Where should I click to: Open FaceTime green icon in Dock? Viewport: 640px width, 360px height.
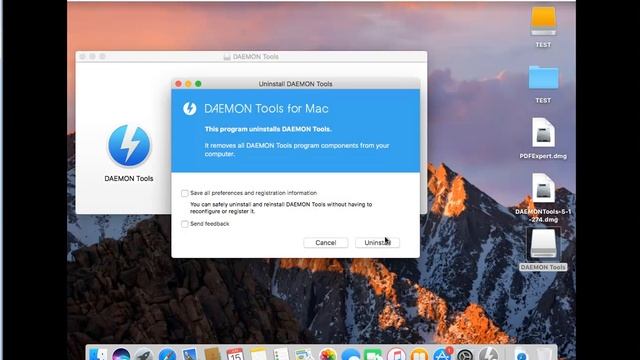click(x=373, y=354)
